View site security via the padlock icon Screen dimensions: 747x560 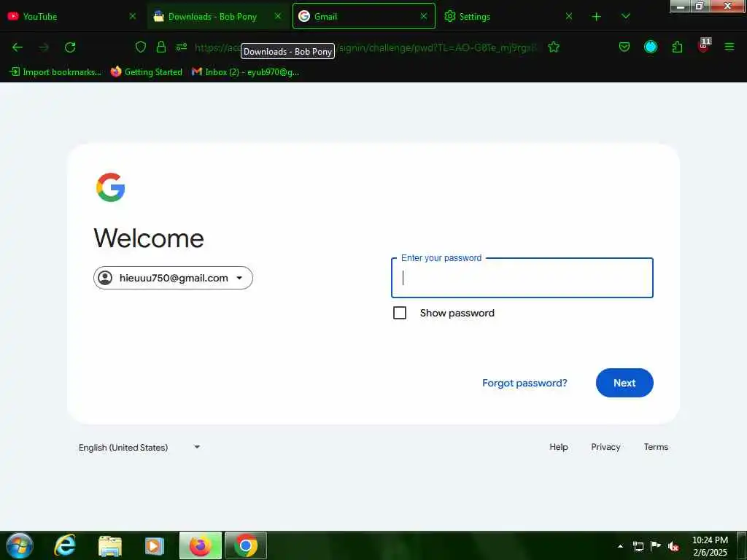161,47
